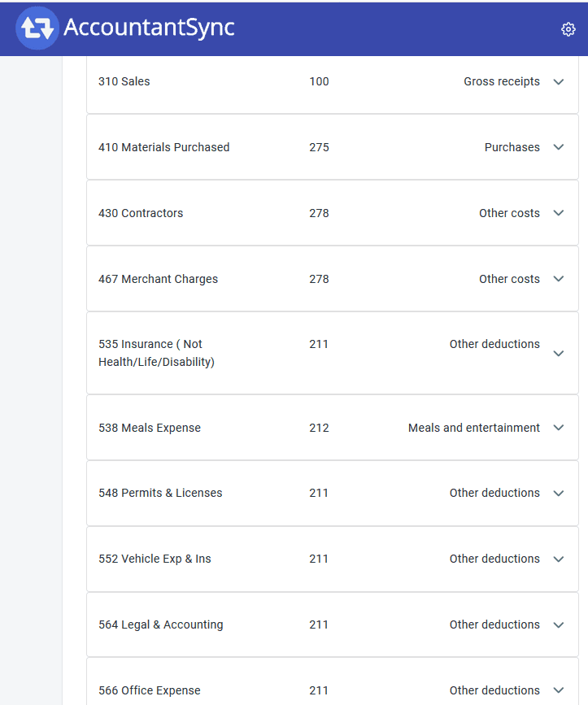The image size is (588, 705).
Task: Click the Gross receipts category label
Action: (501, 81)
